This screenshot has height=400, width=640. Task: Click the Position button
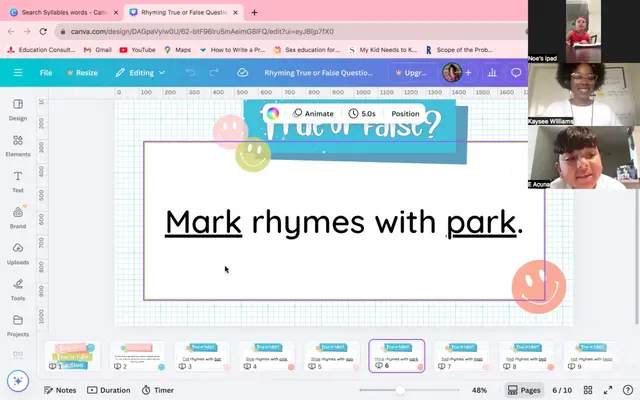(x=405, y=113)
